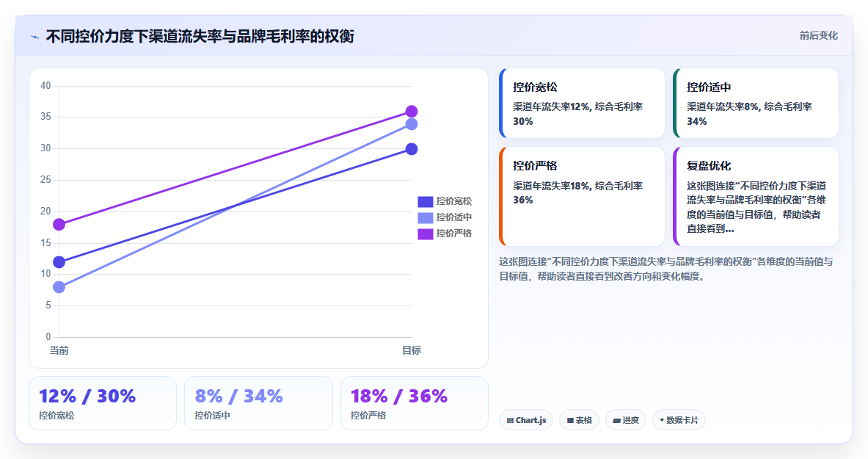The image size is (868, 459).
Task: Toggle the 控价严格 legend entry
Action: pos(445,234)
